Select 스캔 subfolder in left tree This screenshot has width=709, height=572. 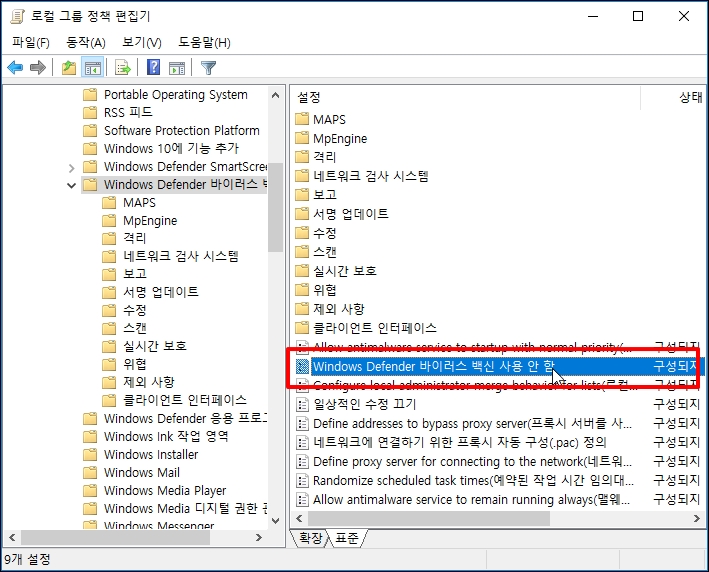coord(135,328)
